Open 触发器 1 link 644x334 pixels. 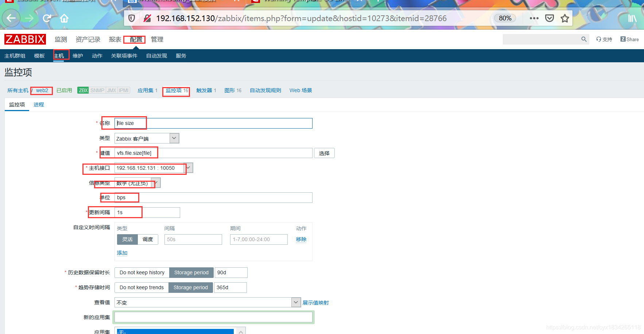pyautogui.click(x=206, y=90)
